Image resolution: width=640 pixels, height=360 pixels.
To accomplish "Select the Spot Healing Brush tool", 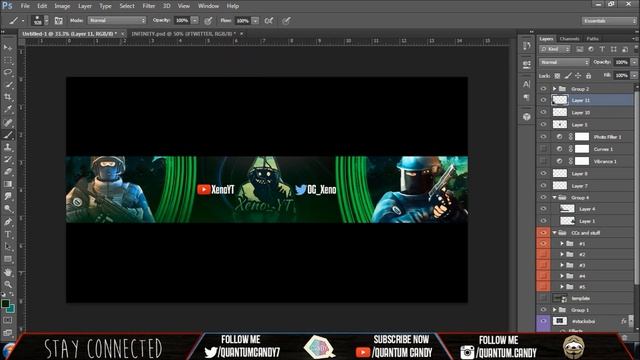I will [x=8, y=122].
